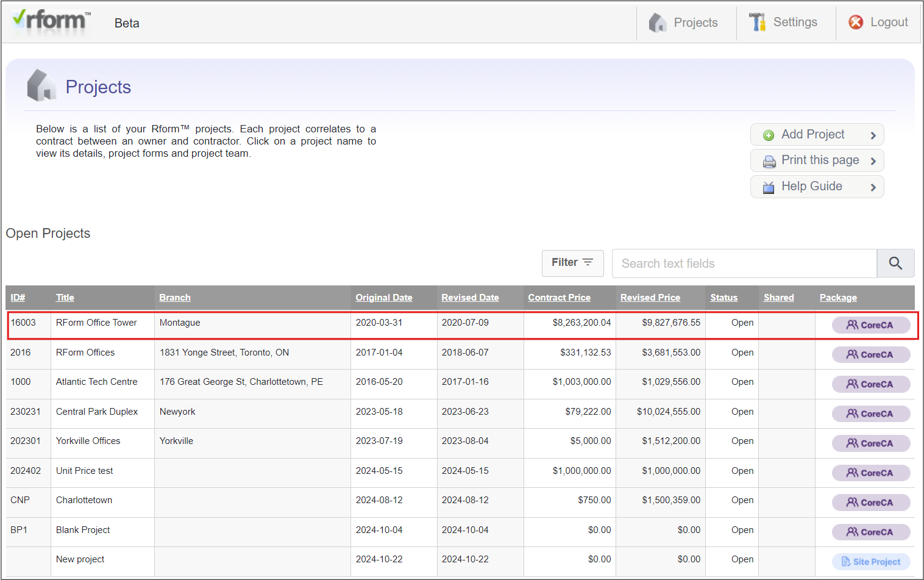Open the Central Park Duplex project

tap(97, 412)
